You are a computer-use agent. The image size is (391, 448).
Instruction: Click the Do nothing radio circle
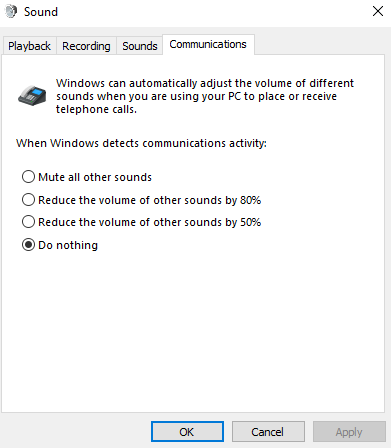[x=28, y=245]
